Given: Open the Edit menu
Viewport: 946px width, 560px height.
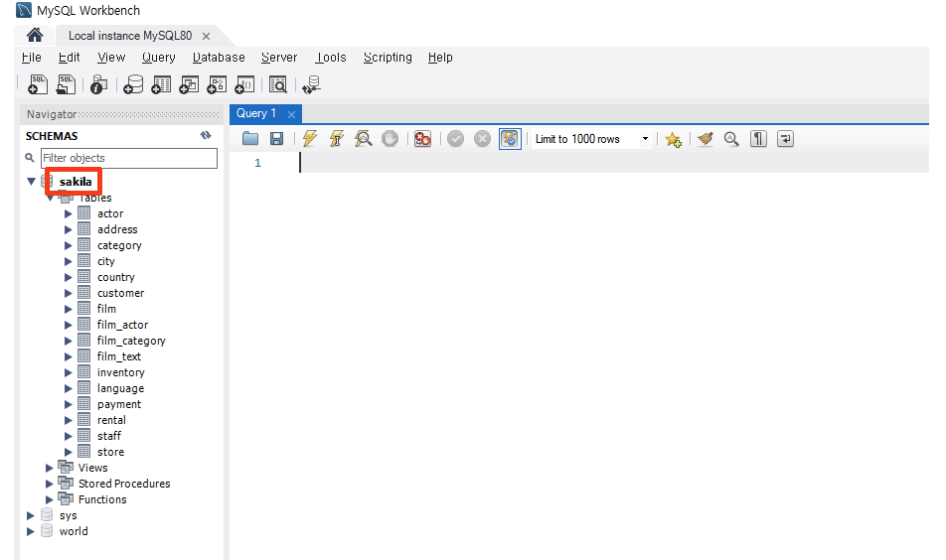Looking at the screenshot, I should tap(69, 58).
